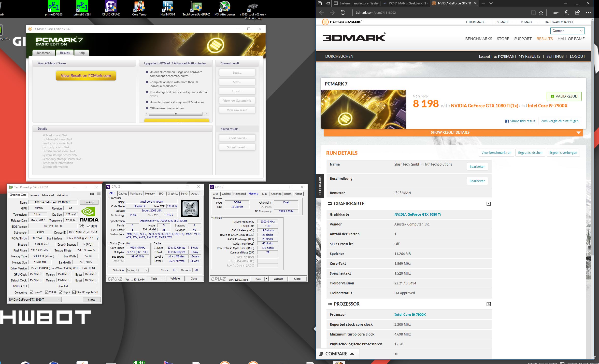Open prime95 V291 desktop shortcut
The height and width of the screenshot is (364, 599).
point(82,8)
